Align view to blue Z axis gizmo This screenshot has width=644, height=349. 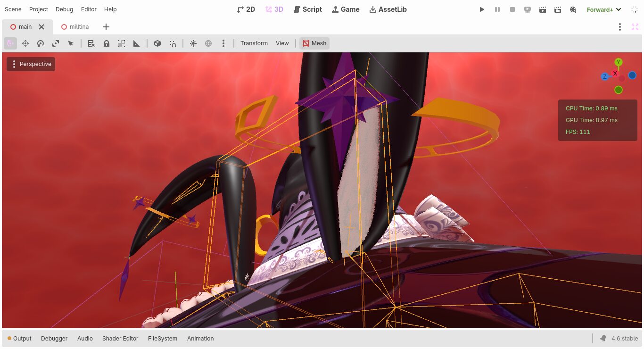(605, 76)
